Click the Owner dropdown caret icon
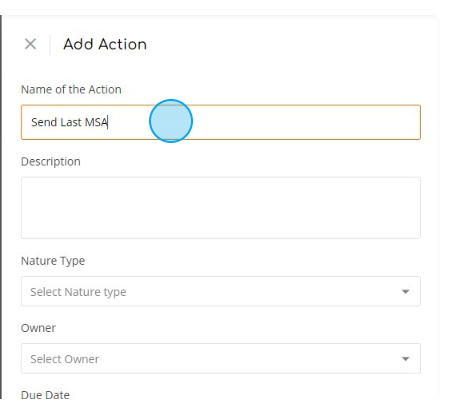 405,359
